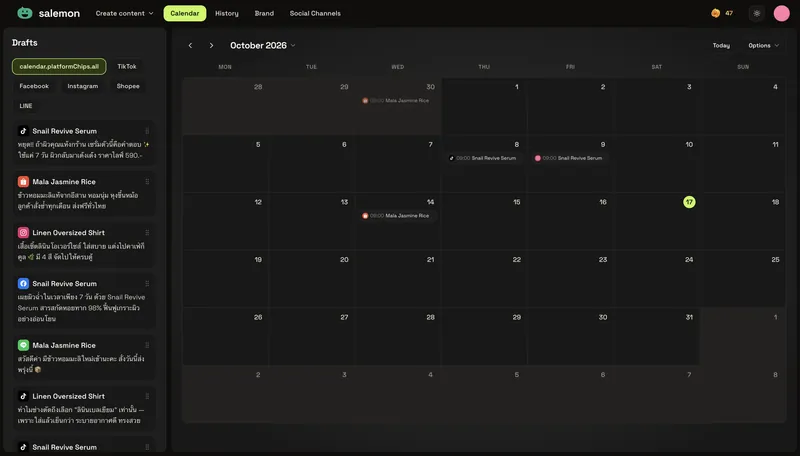Click the Shopee icon on Mala Jasmine Rice draft
Viewport: 800px width, 456px height.
point(23,182)
